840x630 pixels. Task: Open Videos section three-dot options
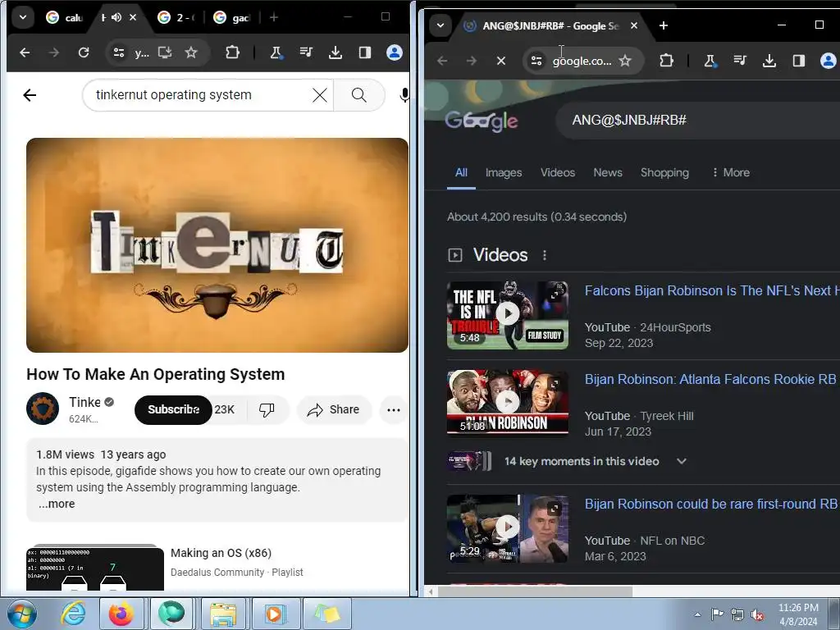point(545,256)
